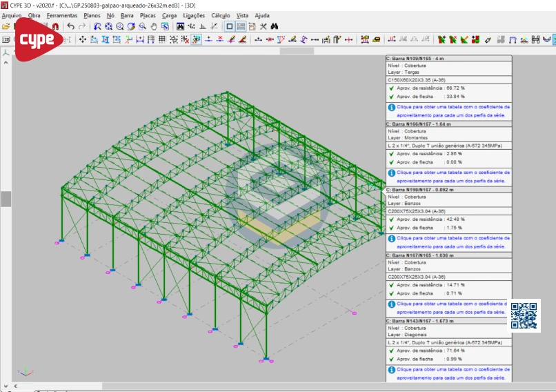Expand the toolbar overflow arrow at far right
Image resolution: width=556 pixels, height=392 pixels.
click(553, 39)
